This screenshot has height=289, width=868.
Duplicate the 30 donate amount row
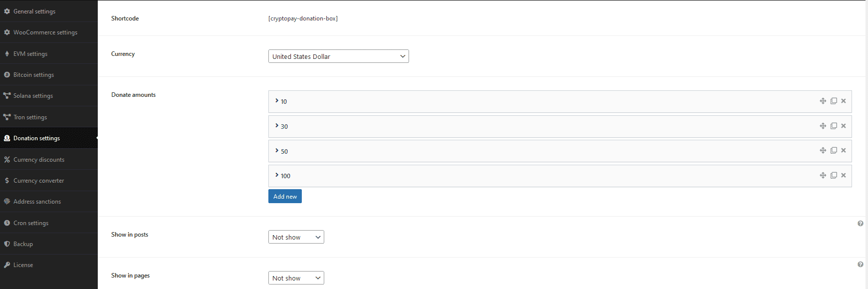[x=834, y=126]
